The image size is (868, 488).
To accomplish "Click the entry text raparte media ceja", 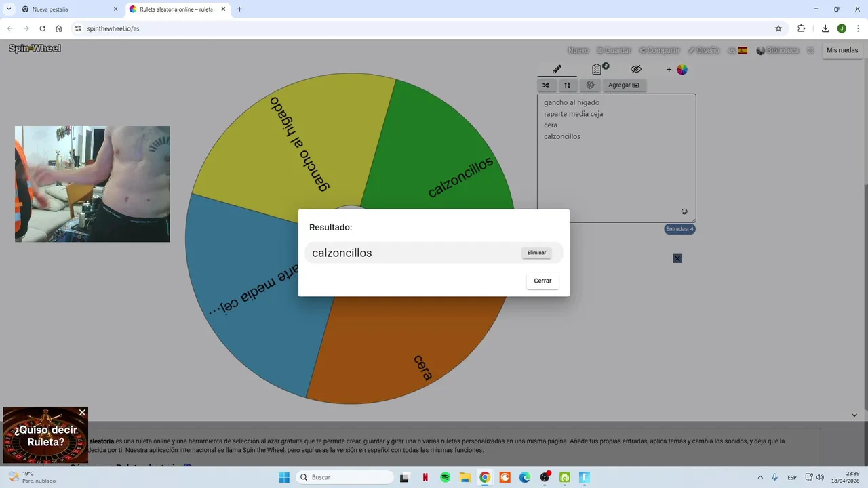I will (573, 114).
